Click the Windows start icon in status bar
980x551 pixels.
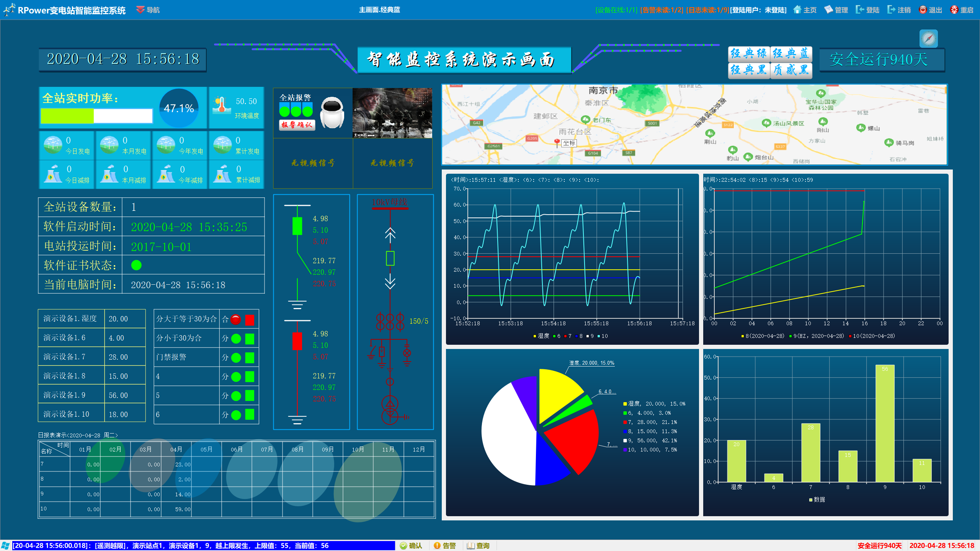(x=5, y=546)
